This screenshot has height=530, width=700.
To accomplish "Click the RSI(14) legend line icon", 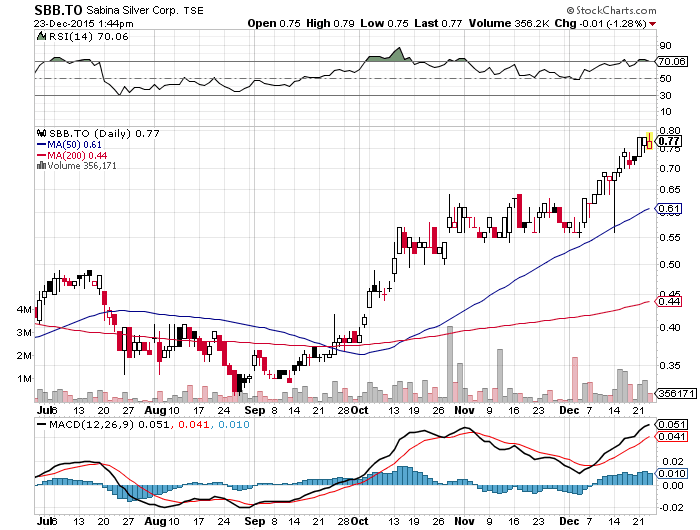I will pyautogui.click(x=39, y=36).
